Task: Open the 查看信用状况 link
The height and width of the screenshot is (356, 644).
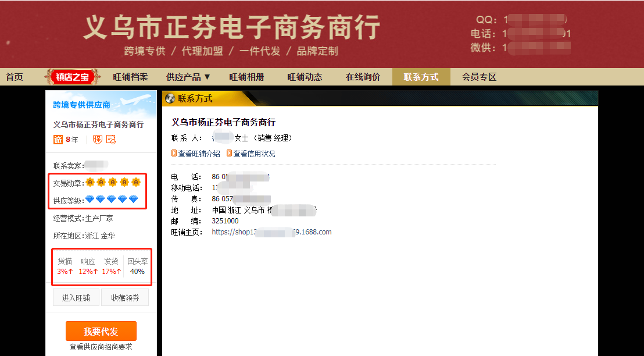Action: 254,154
